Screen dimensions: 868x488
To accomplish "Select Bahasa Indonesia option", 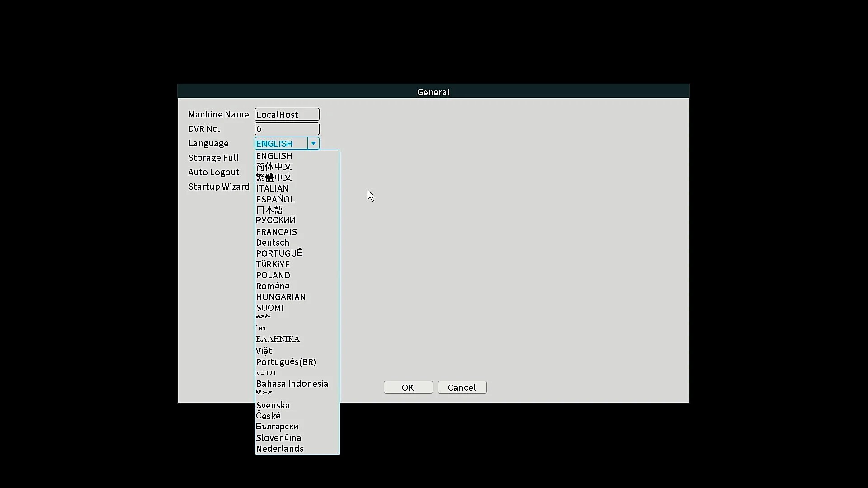I will [x=292, y=384].
